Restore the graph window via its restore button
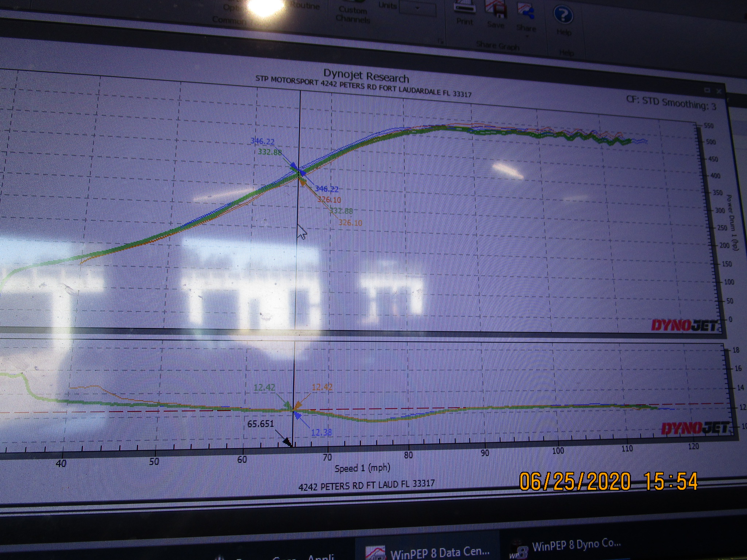747x560 pixels. 707,90
